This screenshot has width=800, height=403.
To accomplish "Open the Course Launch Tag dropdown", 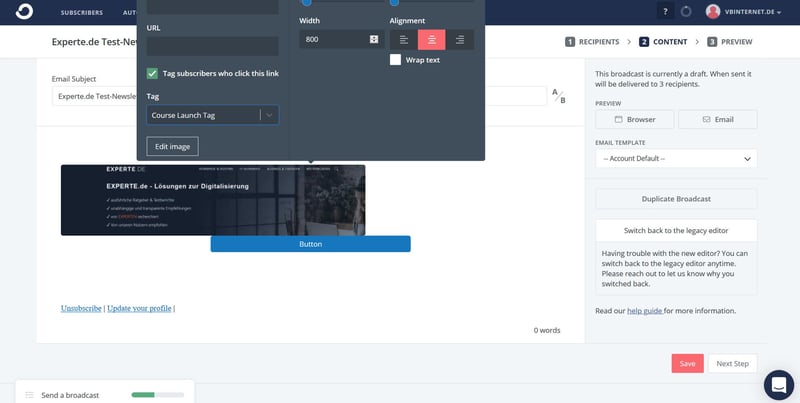I will (x=212, y=115).
